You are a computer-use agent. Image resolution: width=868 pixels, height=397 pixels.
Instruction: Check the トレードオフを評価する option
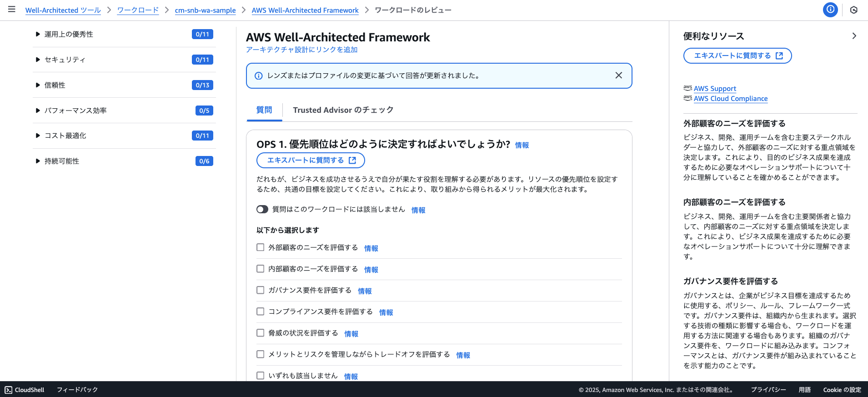pyautogui.click(x=261, y=354)
